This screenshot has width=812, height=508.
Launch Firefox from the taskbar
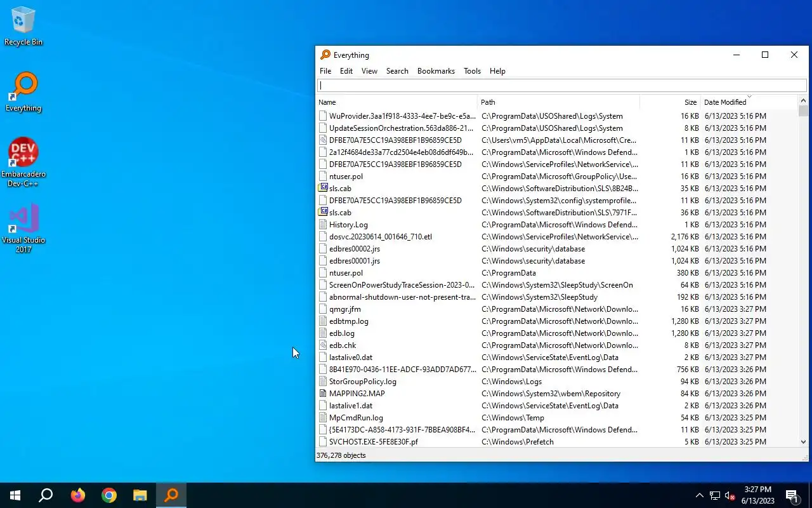pyautogui.click(x=78, y=495)
